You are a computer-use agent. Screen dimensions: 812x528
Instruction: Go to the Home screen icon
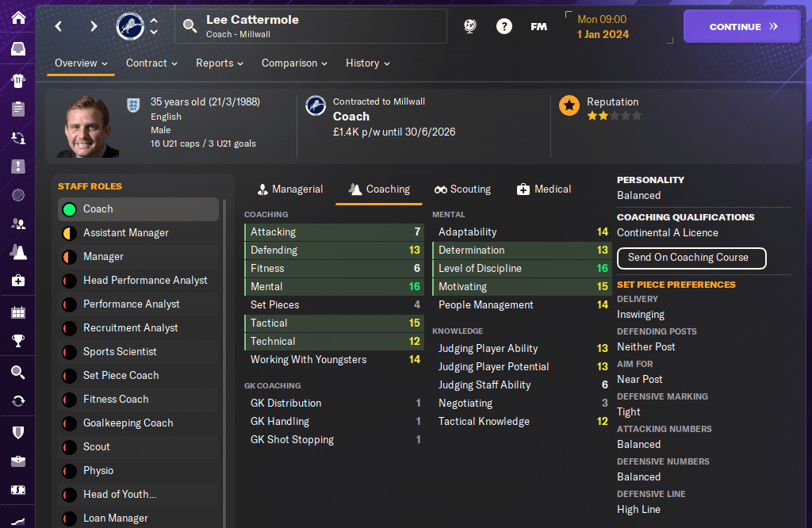(18, 18)
